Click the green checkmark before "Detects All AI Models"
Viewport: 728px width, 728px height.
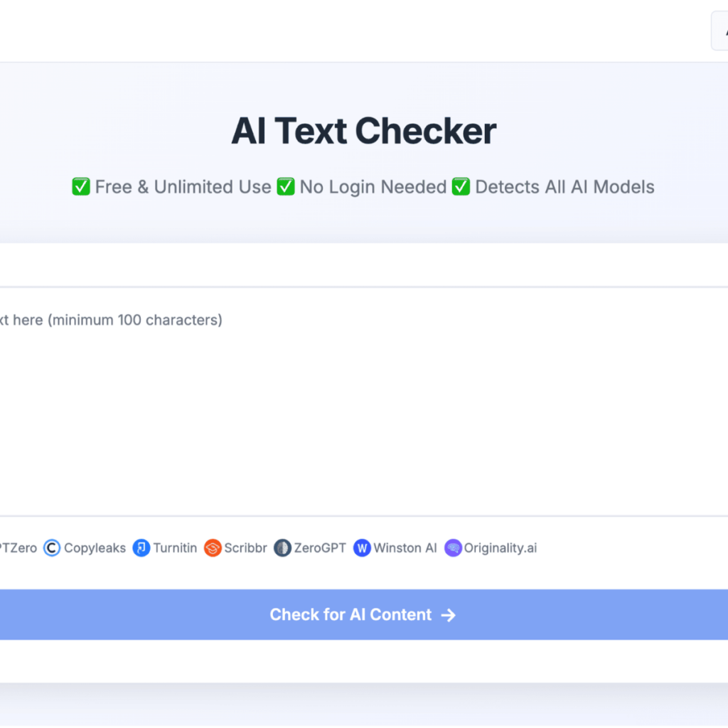click(x=461, y=187)
